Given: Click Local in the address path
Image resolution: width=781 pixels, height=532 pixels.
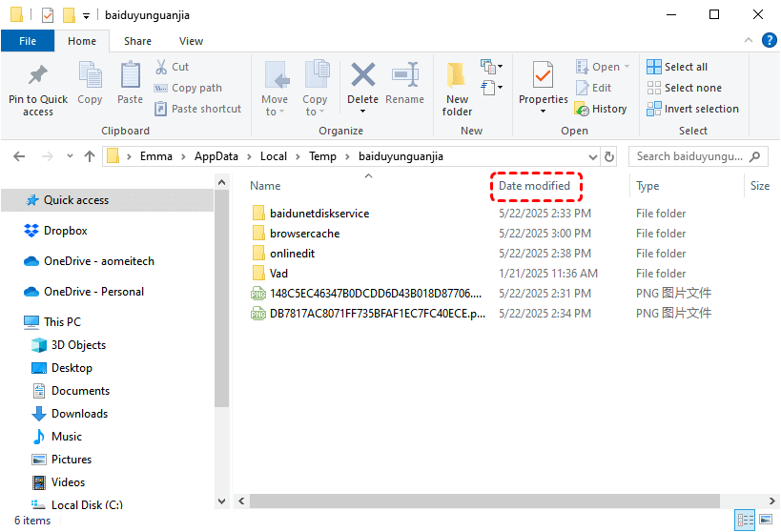Looking at the screenshot, I should pos(274,156).
